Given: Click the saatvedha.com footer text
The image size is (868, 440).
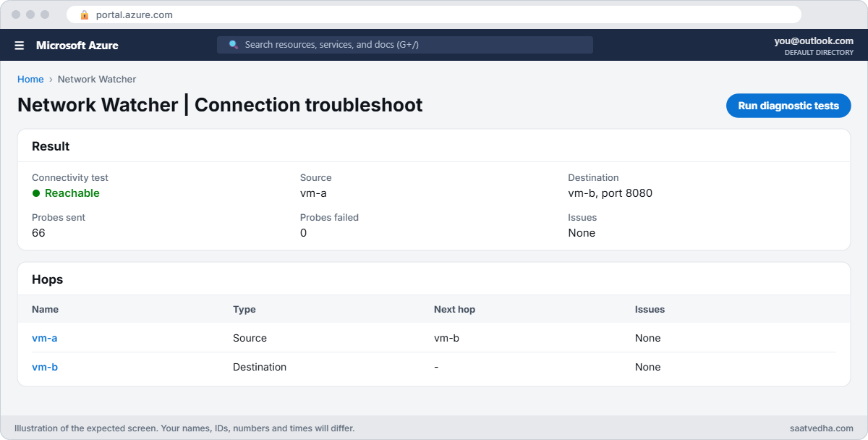Looking at the screenshot, I should 822,428.
